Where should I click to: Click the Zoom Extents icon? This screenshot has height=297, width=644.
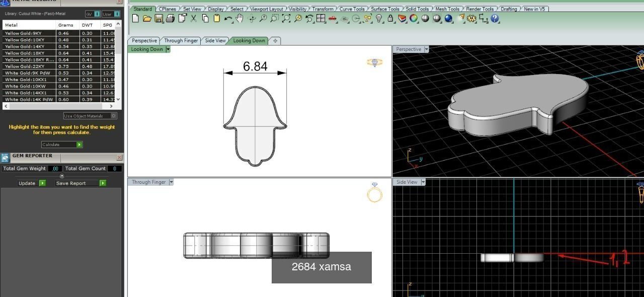(x=286, y=19)
